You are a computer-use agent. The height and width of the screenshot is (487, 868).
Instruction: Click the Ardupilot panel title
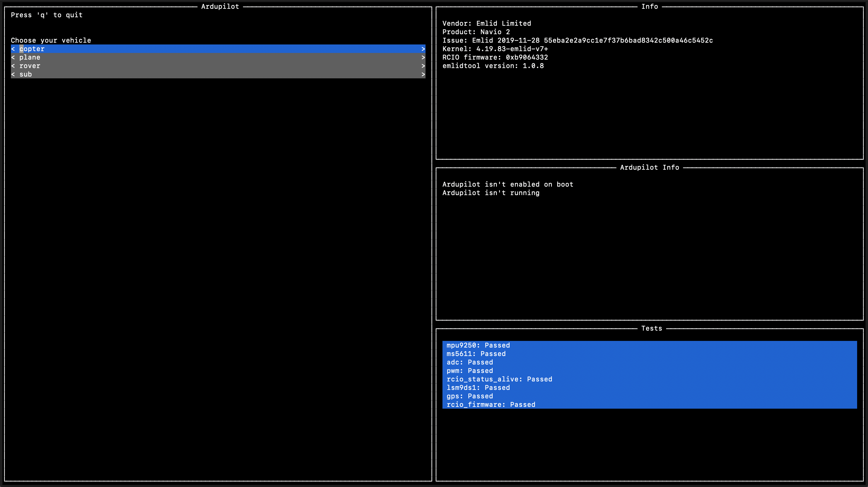(x=220, y=6)
